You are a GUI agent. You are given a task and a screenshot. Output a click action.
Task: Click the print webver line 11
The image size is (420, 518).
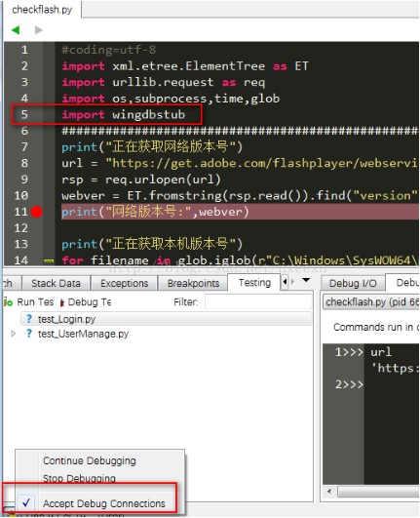(155, 212)
